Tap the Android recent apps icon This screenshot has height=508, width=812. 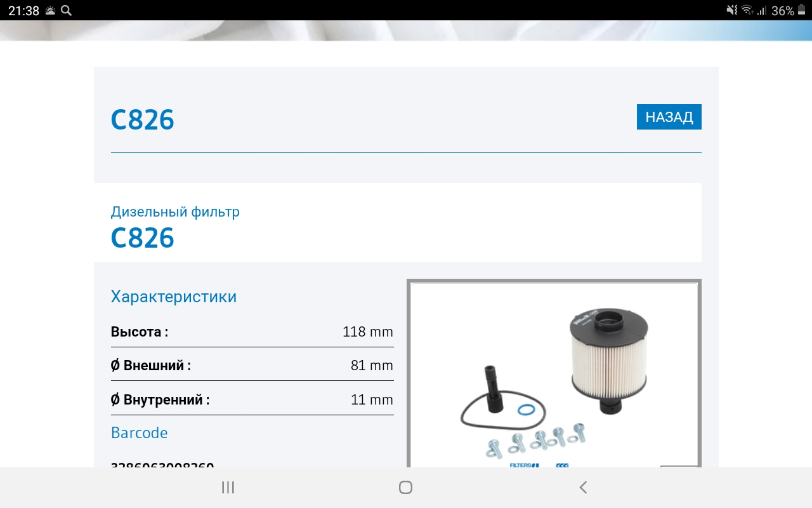(228, 488)
